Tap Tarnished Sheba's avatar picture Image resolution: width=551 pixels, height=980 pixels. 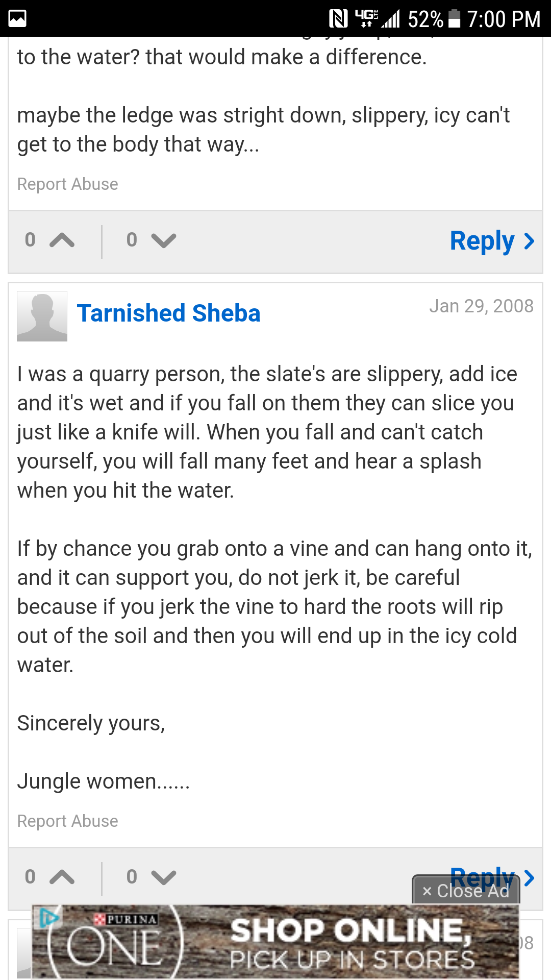click(42, 316)
